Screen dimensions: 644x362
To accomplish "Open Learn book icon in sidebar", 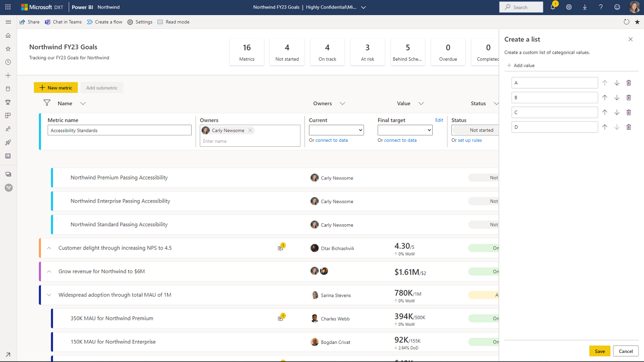I will point(8,156).
